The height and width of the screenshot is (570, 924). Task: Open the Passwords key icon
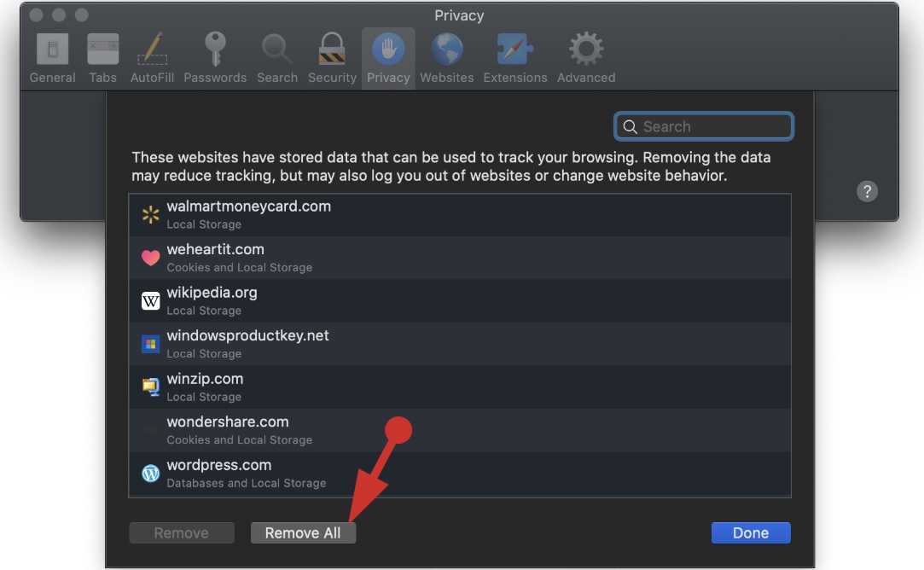click(215, 49)
